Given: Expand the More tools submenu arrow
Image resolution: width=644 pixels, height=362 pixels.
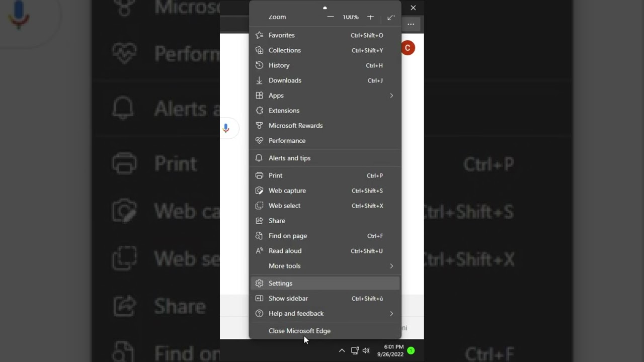Looking at the screenshot, I should click(391, 266).
